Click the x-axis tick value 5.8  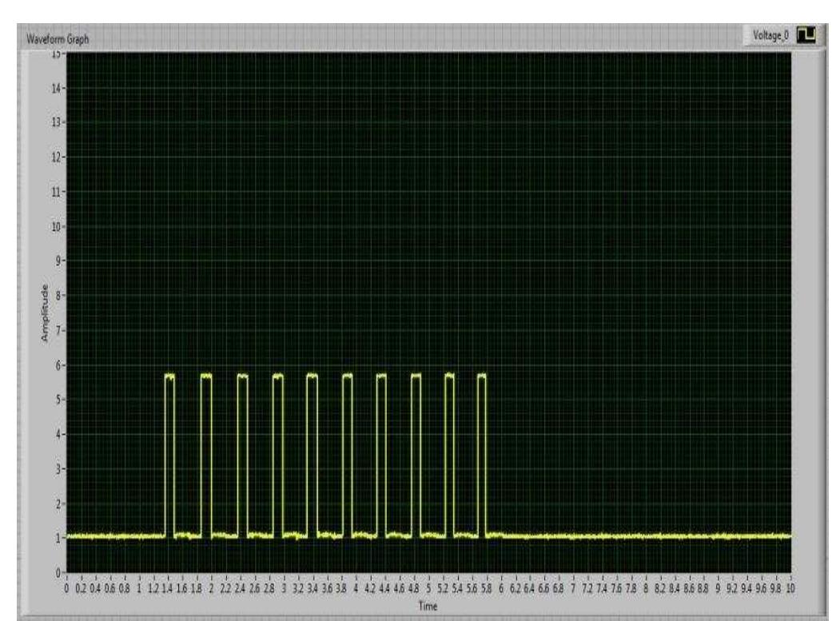tap(487, 588)
